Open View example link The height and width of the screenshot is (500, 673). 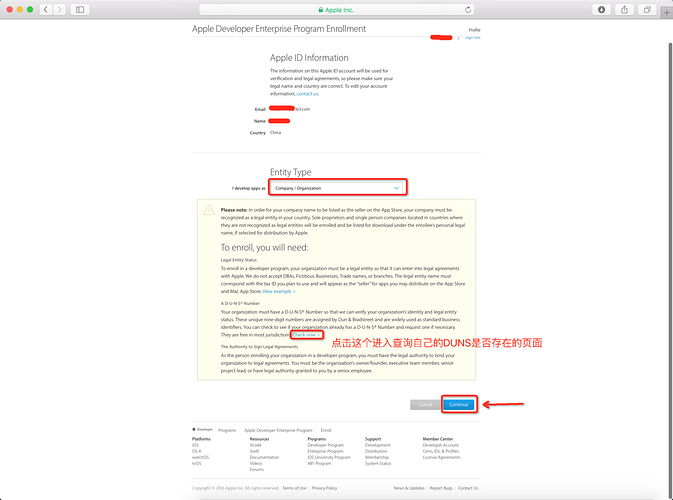pyautogui.click(x=279, y=291)
